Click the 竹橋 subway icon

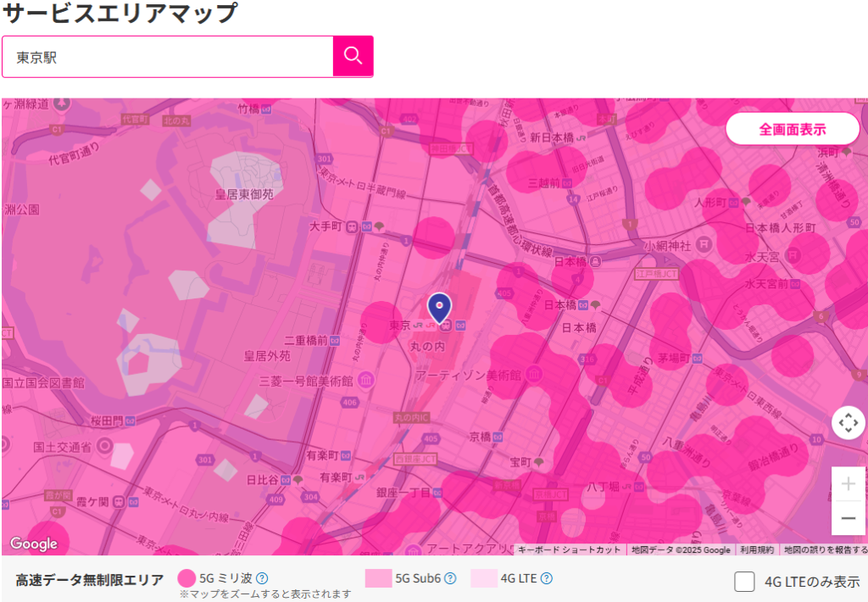click(x=266, y=109)
